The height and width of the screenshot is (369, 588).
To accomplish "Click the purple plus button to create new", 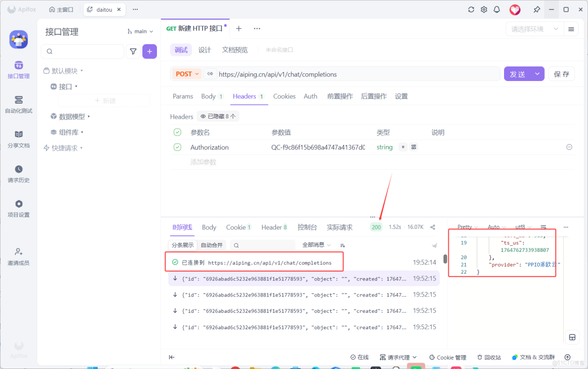I will tap(149, 51).
